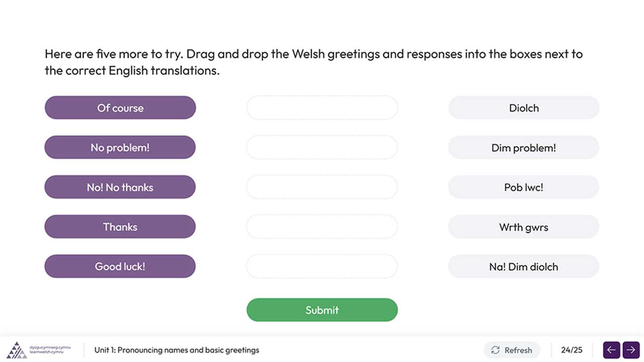Go to next slide arrow
This screenshot has width=644, height=362.
tap(631, 350)
